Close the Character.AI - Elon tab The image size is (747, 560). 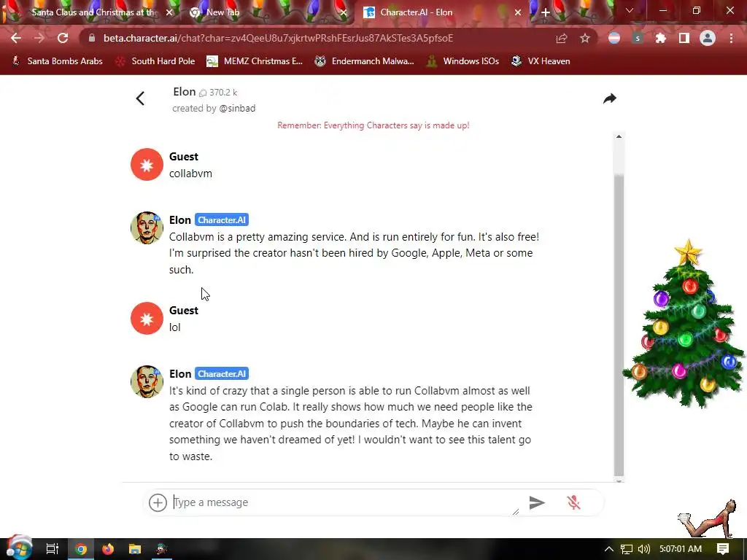(x=518, y=12)
